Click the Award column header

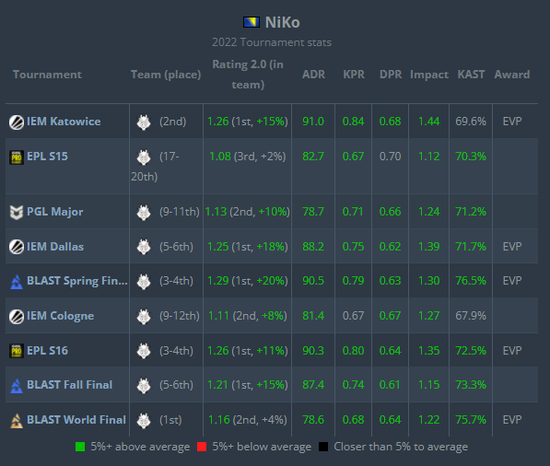tap(512, 75)
